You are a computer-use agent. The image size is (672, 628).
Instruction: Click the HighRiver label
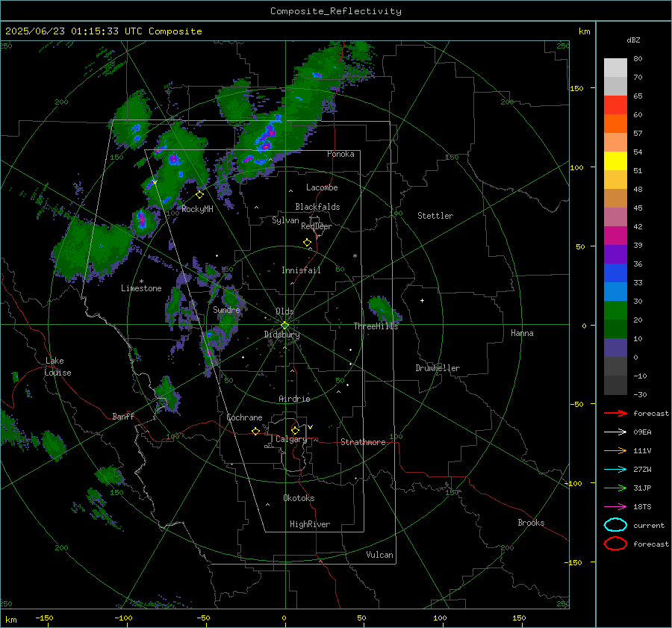click(310, 524)
